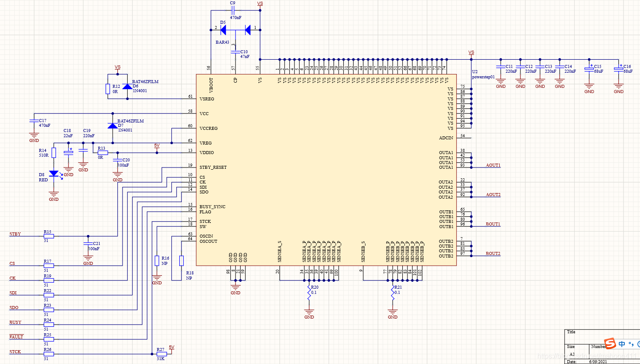
Task: Select capacitor C9 470nF symbol
Action: point(233,10)
